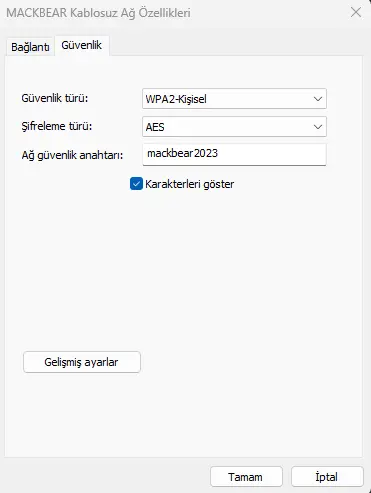Click empty area below Karakterleri göster
This screenshot has height=493, width=371.
coord(183,267)
